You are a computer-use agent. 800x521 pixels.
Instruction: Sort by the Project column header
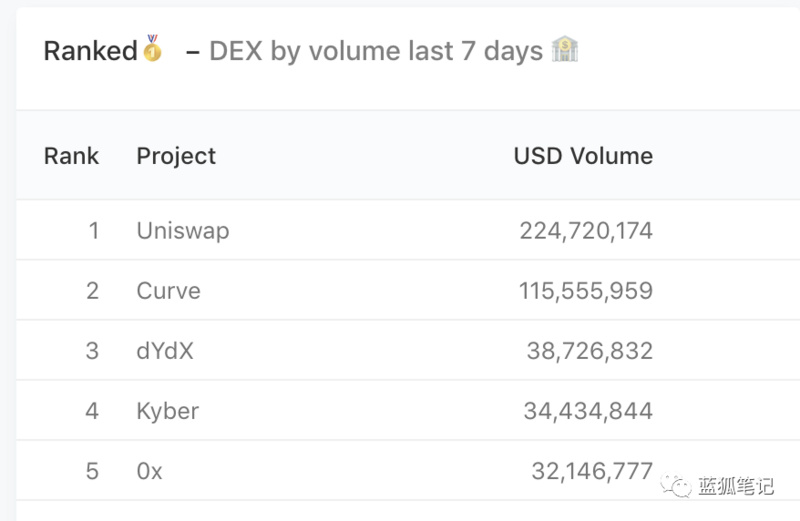tap(176, 156)
